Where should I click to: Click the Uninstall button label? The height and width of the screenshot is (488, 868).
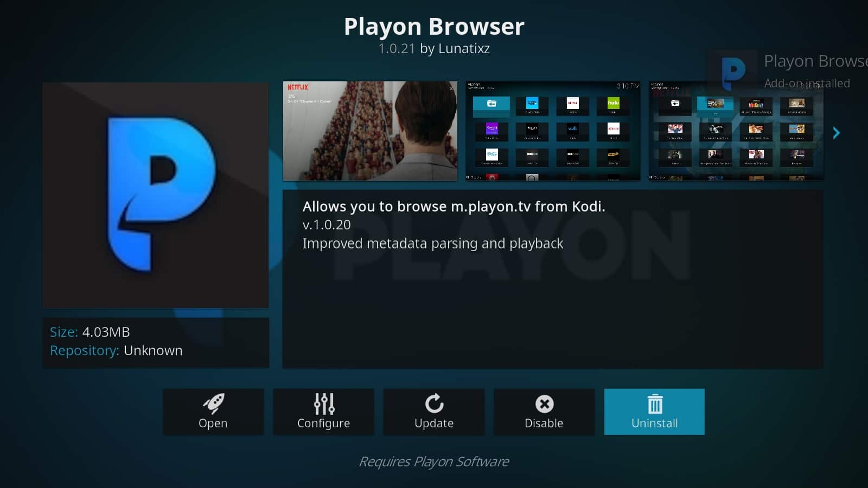[654, 423]
